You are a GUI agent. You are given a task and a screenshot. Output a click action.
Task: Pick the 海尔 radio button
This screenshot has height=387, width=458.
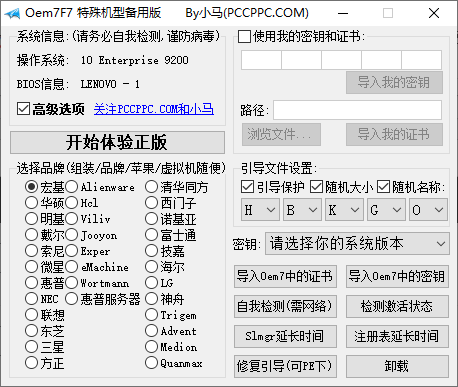[151, 267]
